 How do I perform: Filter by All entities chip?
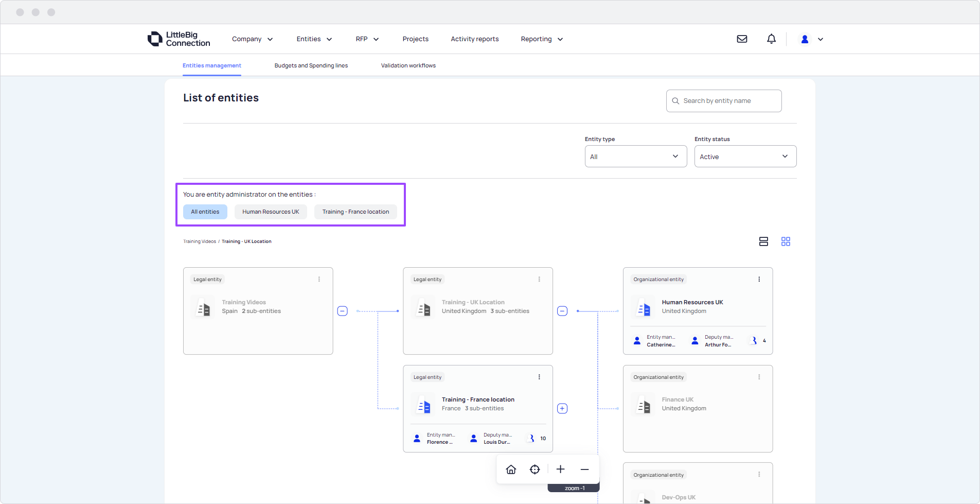[x=205, y=212]
